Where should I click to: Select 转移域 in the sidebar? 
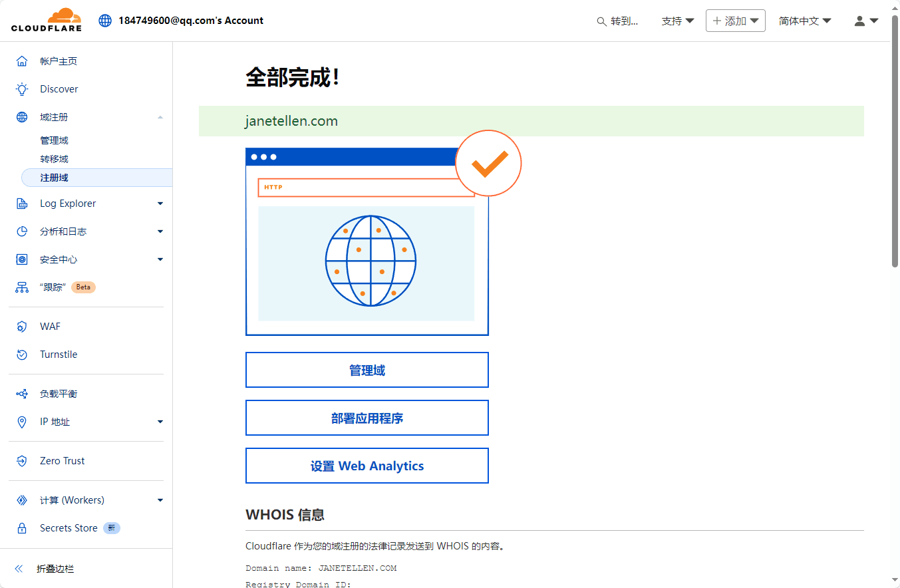[x=54, y=159]
